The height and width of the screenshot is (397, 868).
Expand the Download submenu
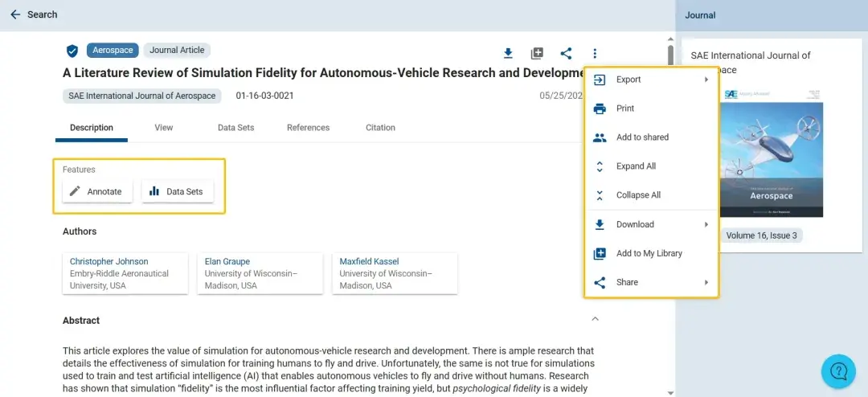651,224
